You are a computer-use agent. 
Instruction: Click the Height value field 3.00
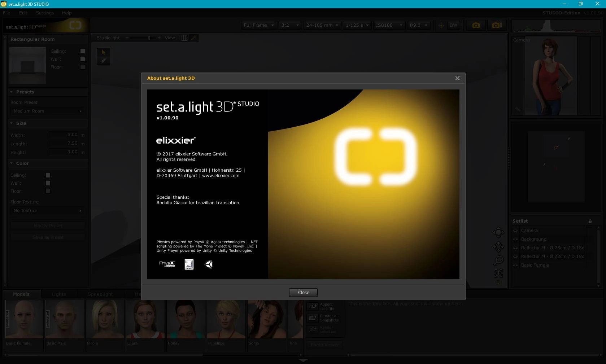coord(64,152)
